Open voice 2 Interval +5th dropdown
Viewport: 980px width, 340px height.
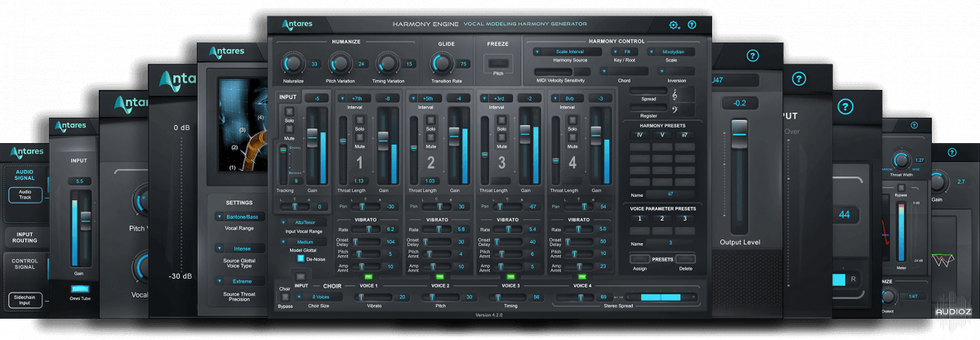pyautogui.click(x=426, y=97)
